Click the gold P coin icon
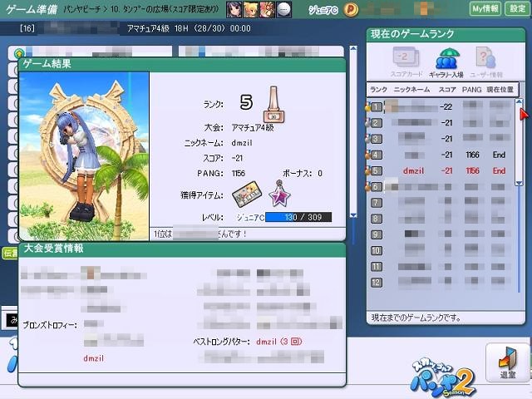This screenshot has height=399, width=532. pyautogui.click(x=351, y=9)
